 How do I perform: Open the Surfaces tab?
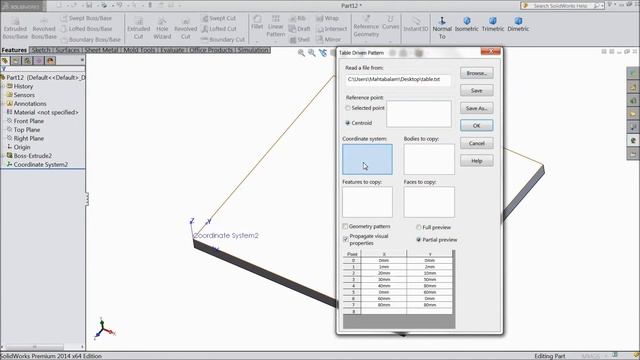tap(67, 50)
